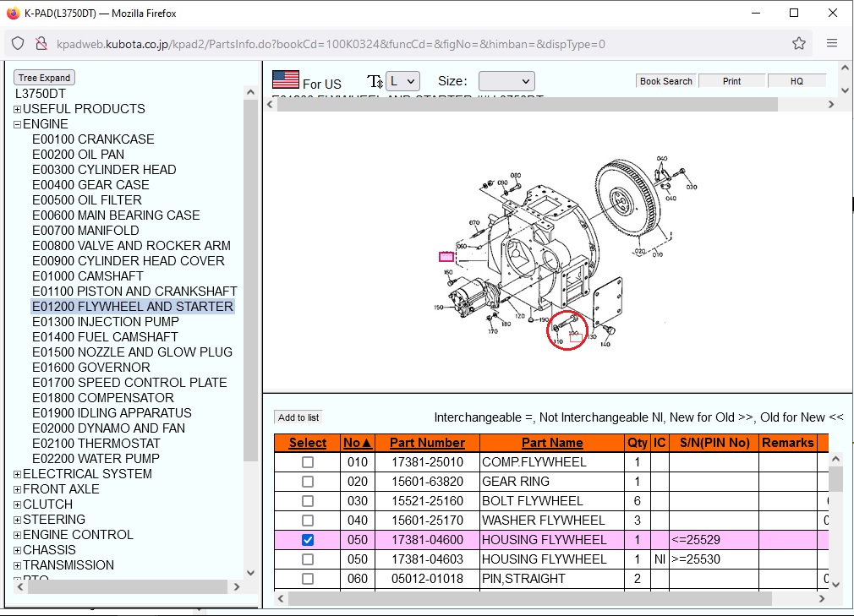
Task: Expand the CHASSIS tree node
Action: click(18, 551)
